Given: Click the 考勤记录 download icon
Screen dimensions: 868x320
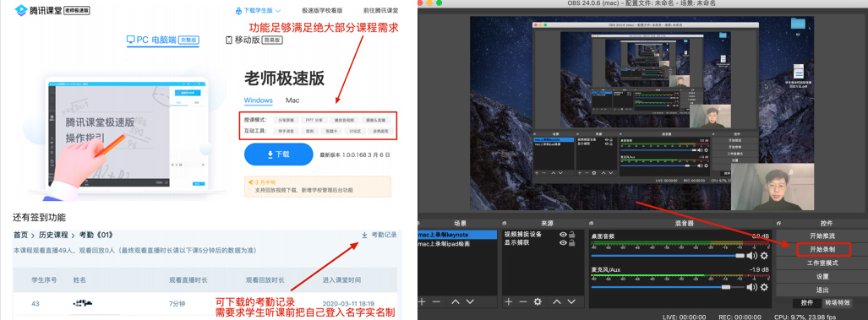Looking at the screenshot, I should 364,235.
